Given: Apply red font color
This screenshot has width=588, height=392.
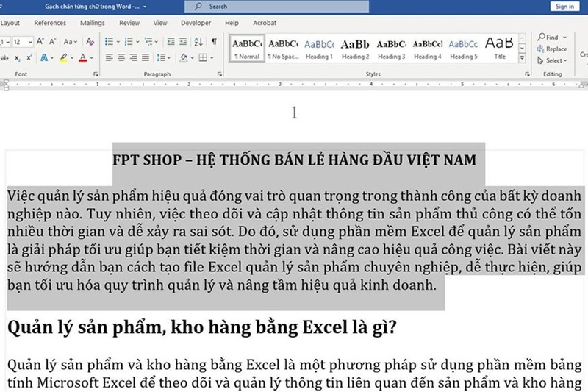Looking at the screenshot, I should [x=83, y=58].
